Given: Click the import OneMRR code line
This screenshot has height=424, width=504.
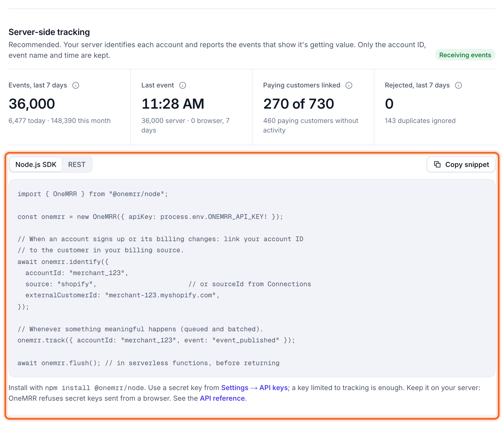Looking at the screenshot, I should point(93,194).
